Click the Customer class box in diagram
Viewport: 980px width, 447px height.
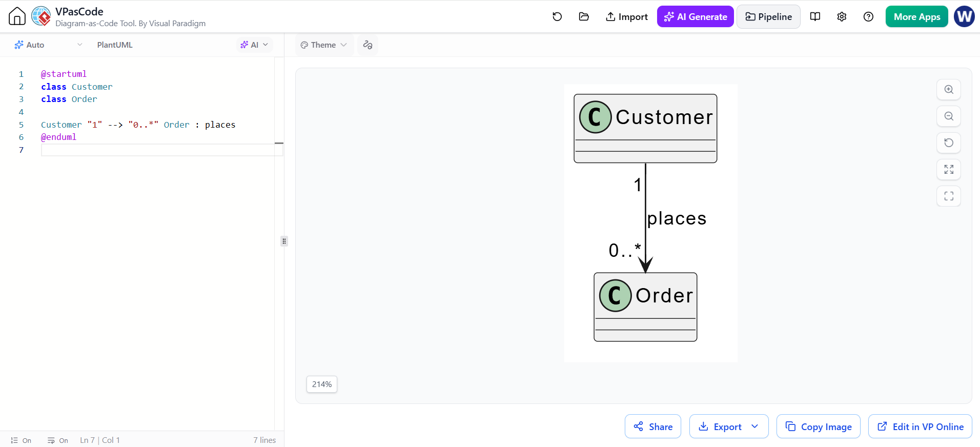coord(645,129)
